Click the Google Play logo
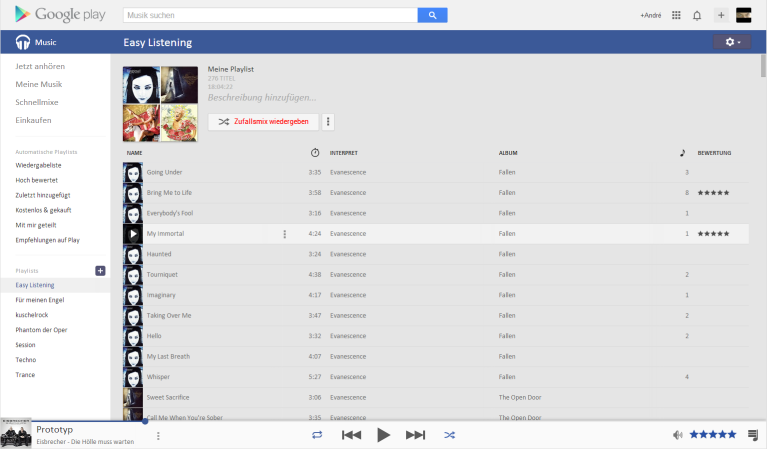Viewport: 767px width, 449px height. pyautogui.click(x=60, y=14)
